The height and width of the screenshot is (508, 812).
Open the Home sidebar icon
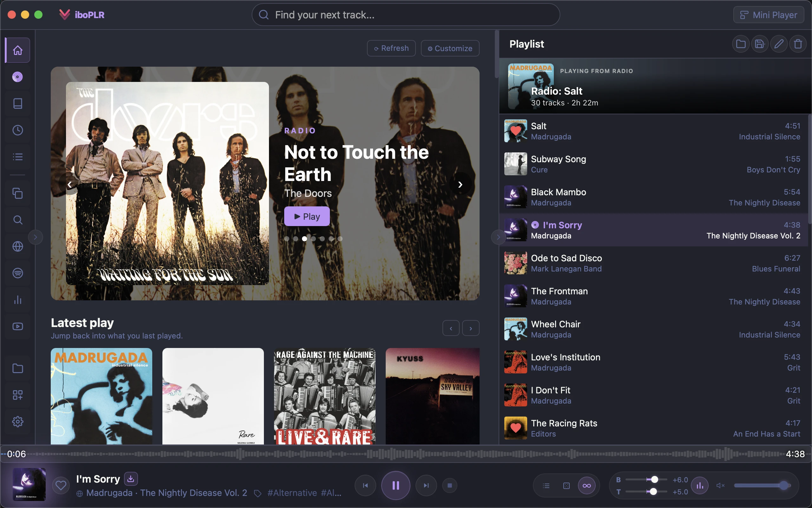point(18,50)
